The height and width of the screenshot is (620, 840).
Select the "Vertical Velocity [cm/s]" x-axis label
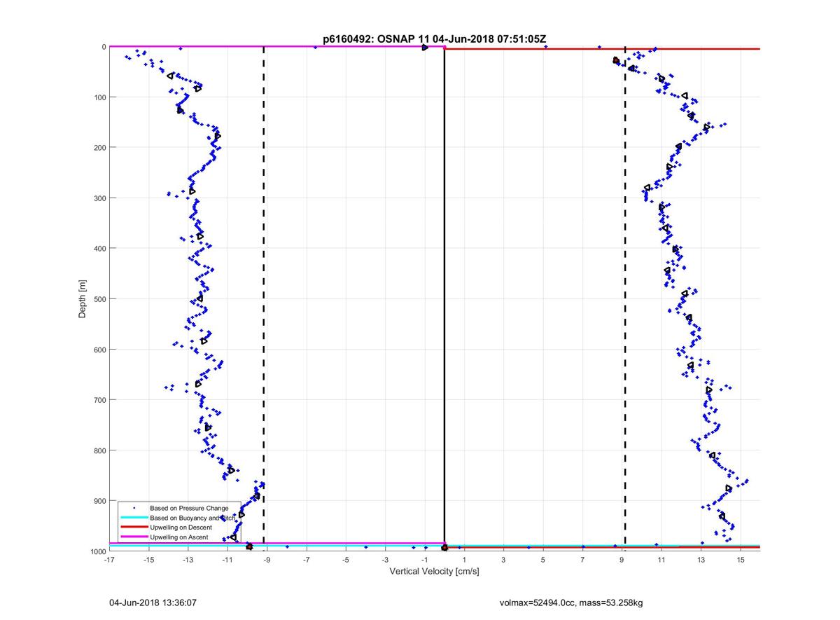pos(434,572)
